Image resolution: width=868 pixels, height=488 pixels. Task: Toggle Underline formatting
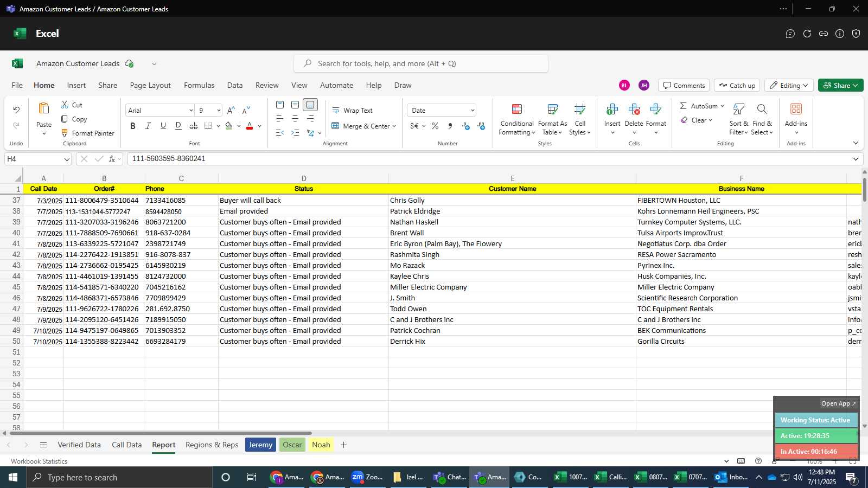(163, 126)
